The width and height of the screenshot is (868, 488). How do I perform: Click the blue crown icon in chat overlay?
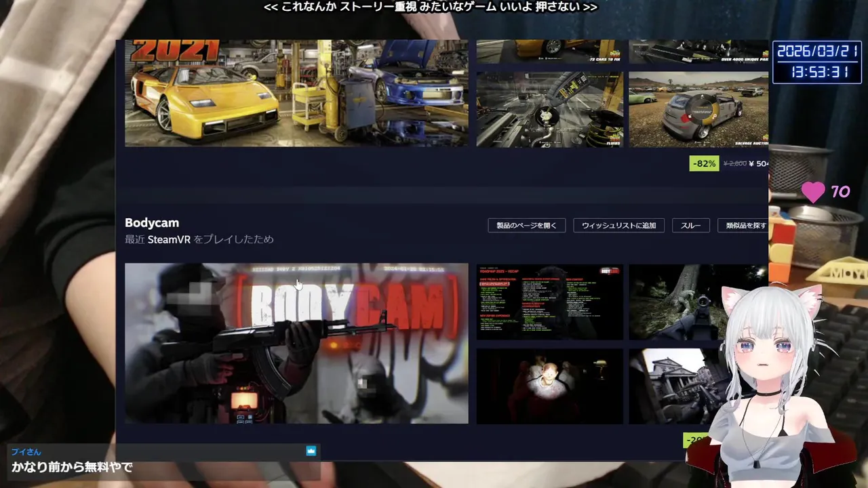click(311, 451)
